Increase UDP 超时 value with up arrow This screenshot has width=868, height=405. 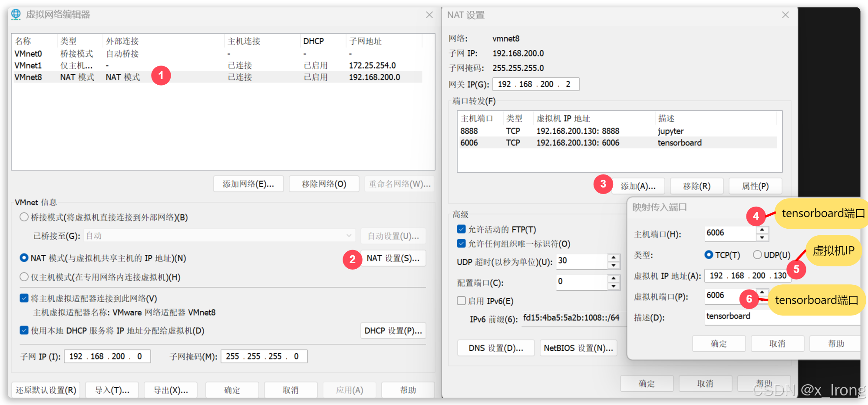tap(614, 257)
